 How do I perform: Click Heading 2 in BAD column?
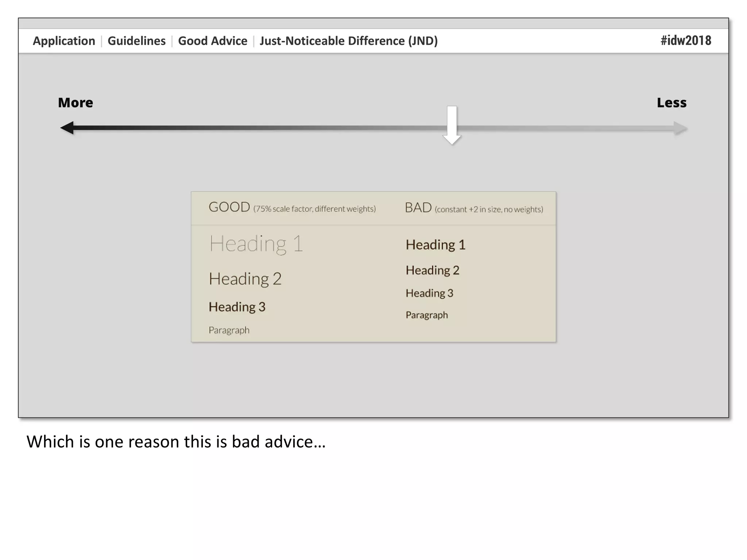[x=433, y=271]
